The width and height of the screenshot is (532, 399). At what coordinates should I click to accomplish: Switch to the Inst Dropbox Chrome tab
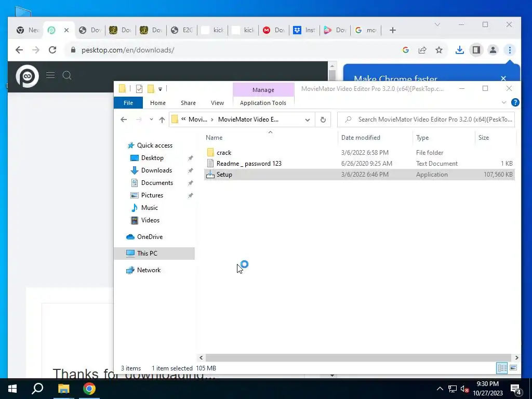[x=304, y=30]
